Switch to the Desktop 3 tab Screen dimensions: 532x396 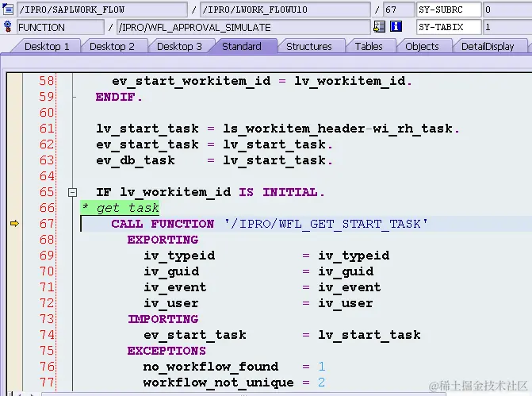[x=179, y=47]
